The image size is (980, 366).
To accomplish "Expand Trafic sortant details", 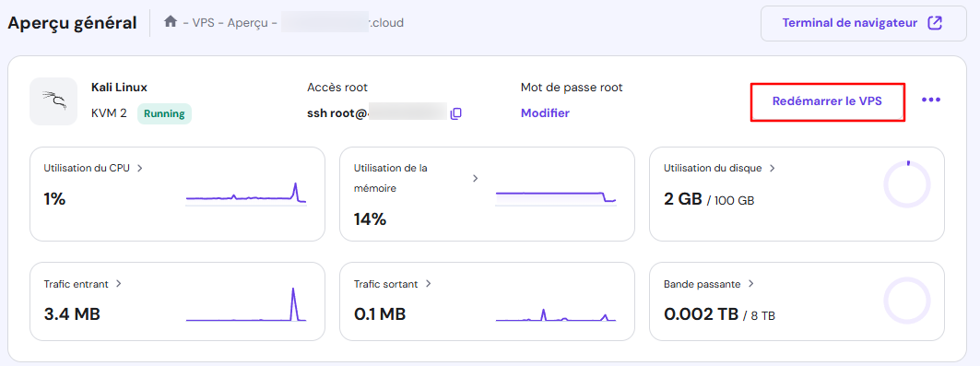I will coord(428,284).
